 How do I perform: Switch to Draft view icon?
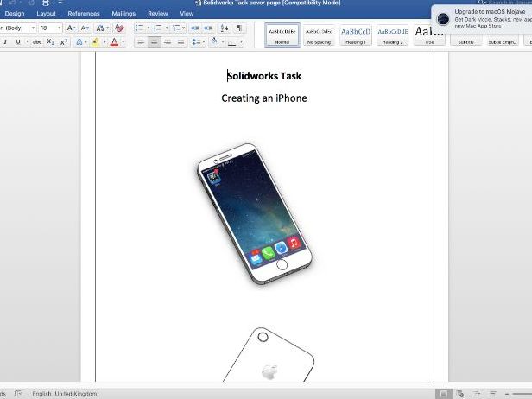492,394
